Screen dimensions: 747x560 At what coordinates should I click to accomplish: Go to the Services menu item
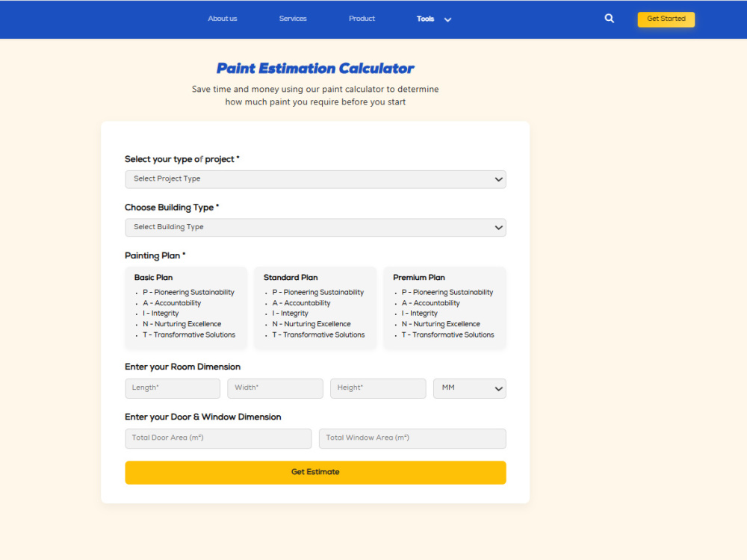(x=293, y=19)
